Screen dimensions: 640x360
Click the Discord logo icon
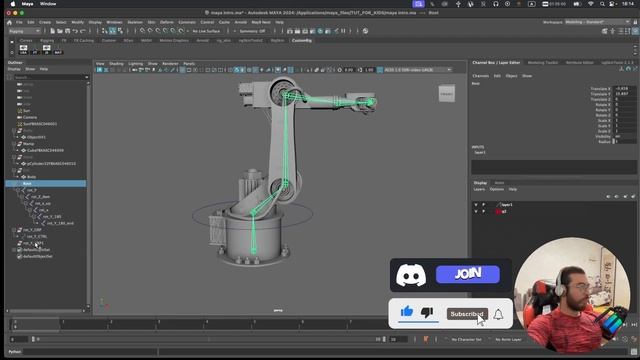pyautogui.click(x=411, y=275)
